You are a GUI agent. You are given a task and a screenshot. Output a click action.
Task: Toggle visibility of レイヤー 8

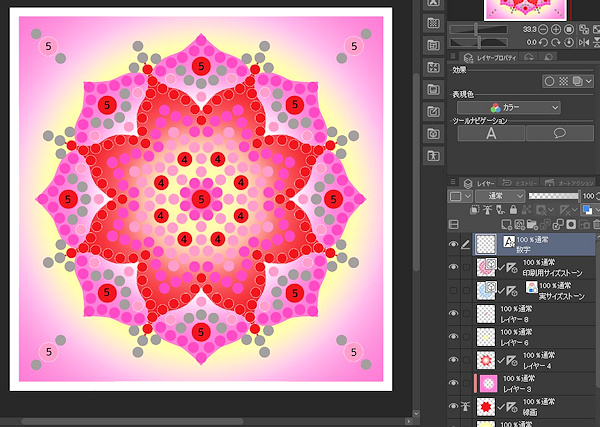point(455,314)
